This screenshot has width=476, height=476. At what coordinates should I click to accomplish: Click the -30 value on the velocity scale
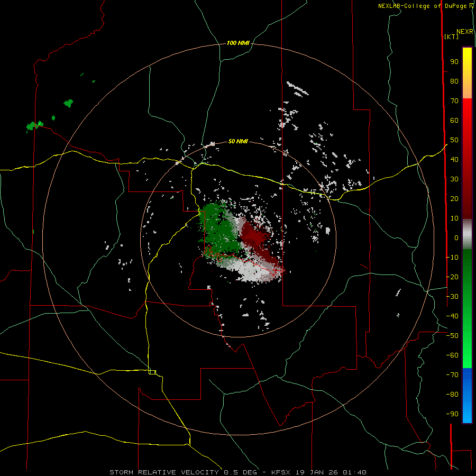pyautogui.click(x=452, y=297)
